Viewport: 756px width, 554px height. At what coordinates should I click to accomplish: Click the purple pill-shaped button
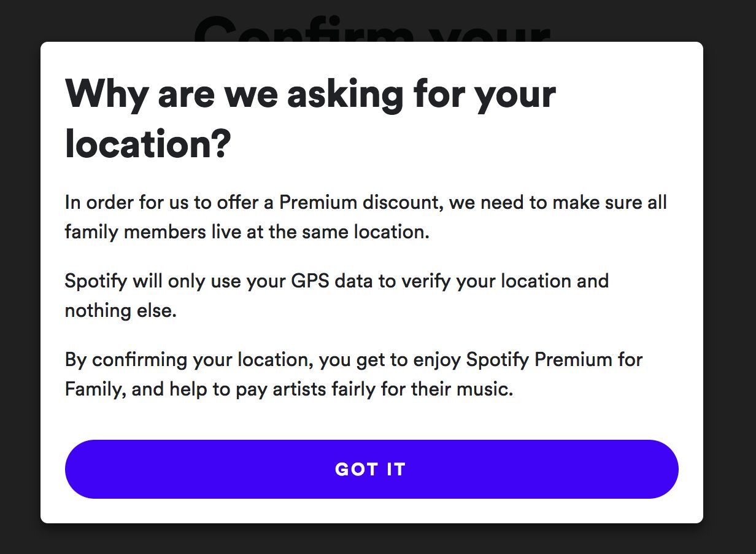pos(371,469)
